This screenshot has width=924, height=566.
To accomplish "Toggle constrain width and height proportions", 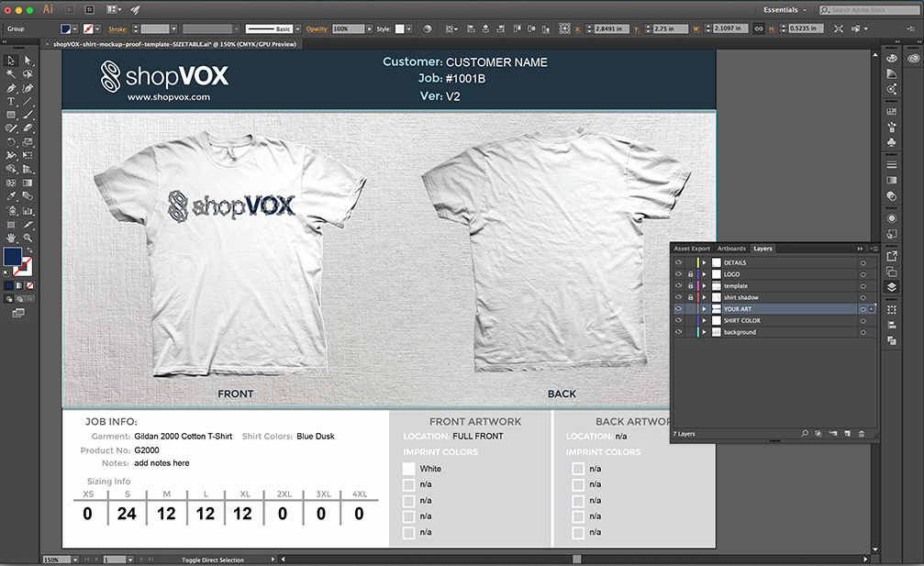I will [759, 28].
